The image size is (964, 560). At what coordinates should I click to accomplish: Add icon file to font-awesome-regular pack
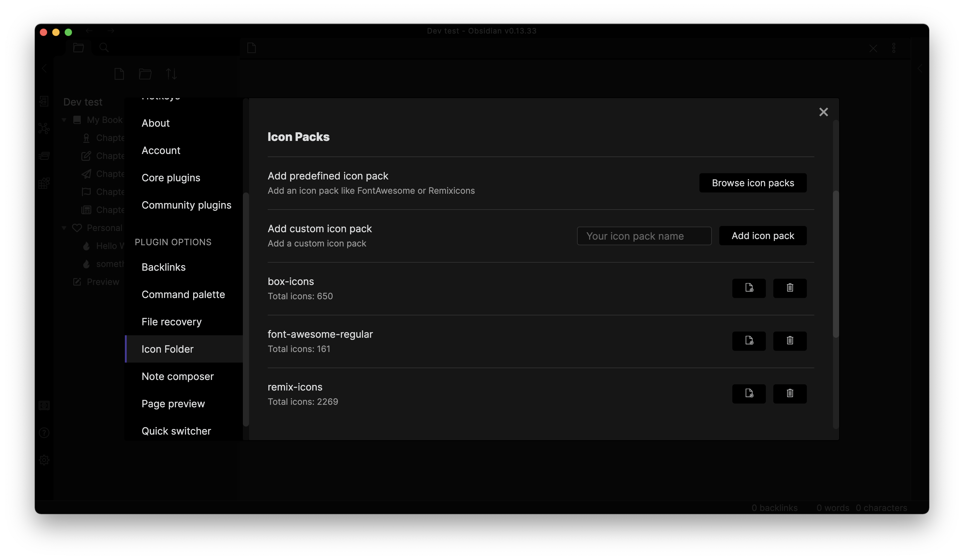749,341
